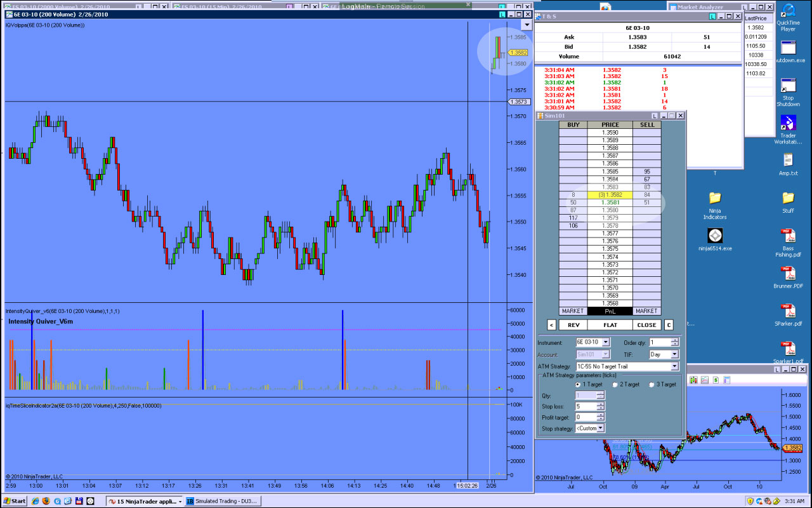The image size is (812, 508).
Task: Click the BUY cell showing 117 at 1.3579
Action: [x=573, y=218]
